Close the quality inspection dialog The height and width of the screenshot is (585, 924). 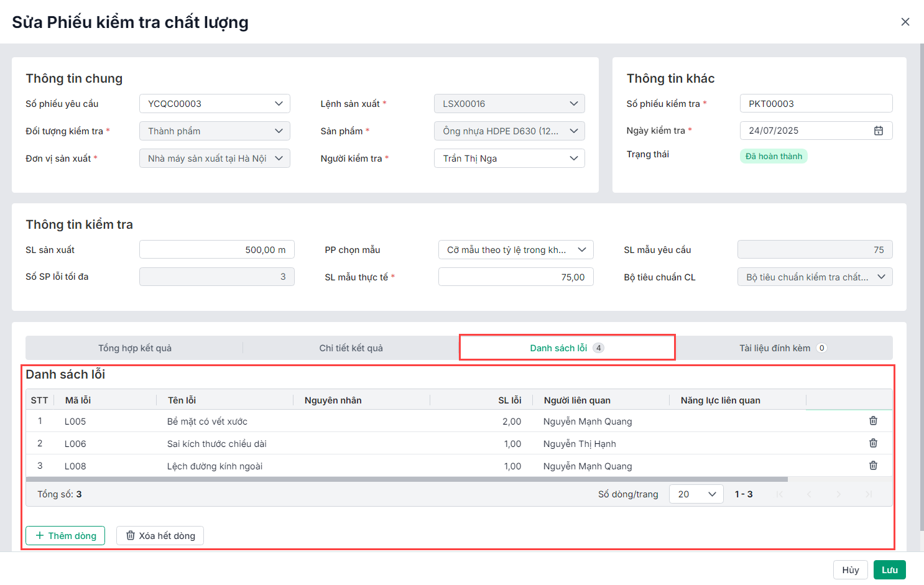point(905,22)
